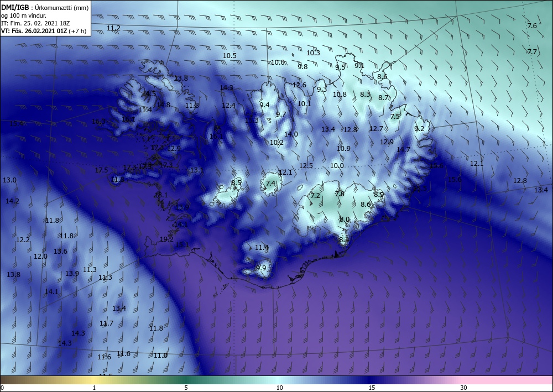The image size is (553, 392).
Task: Click the value "7.8" on the map
Action: coord(340,194)
